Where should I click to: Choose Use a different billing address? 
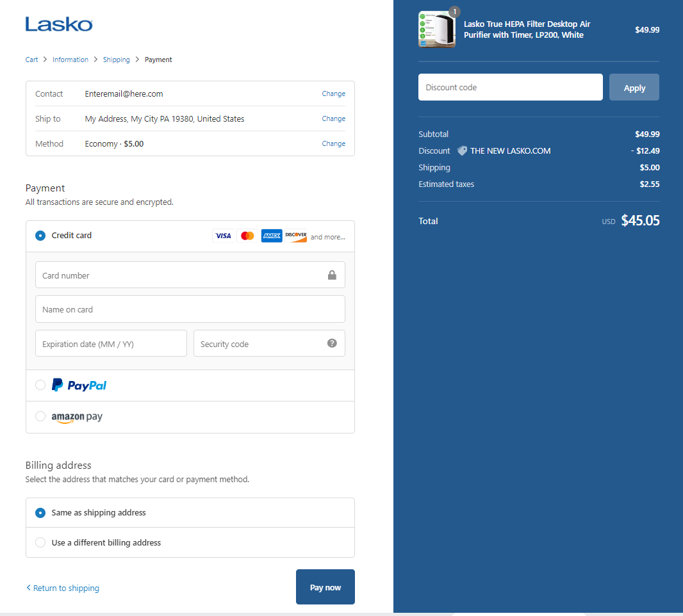(40, 542)
